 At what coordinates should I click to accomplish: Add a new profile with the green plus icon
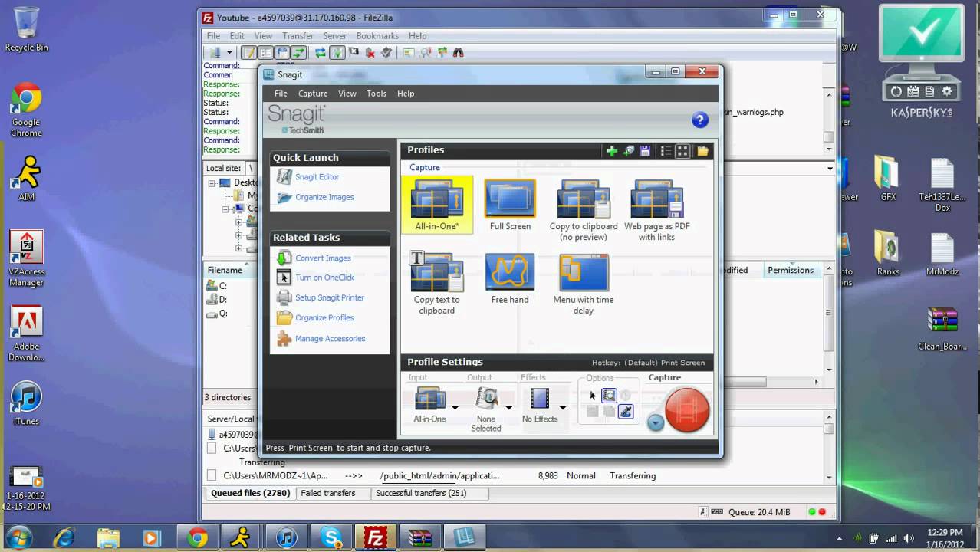pyautogui.click(x=612, y=151)
